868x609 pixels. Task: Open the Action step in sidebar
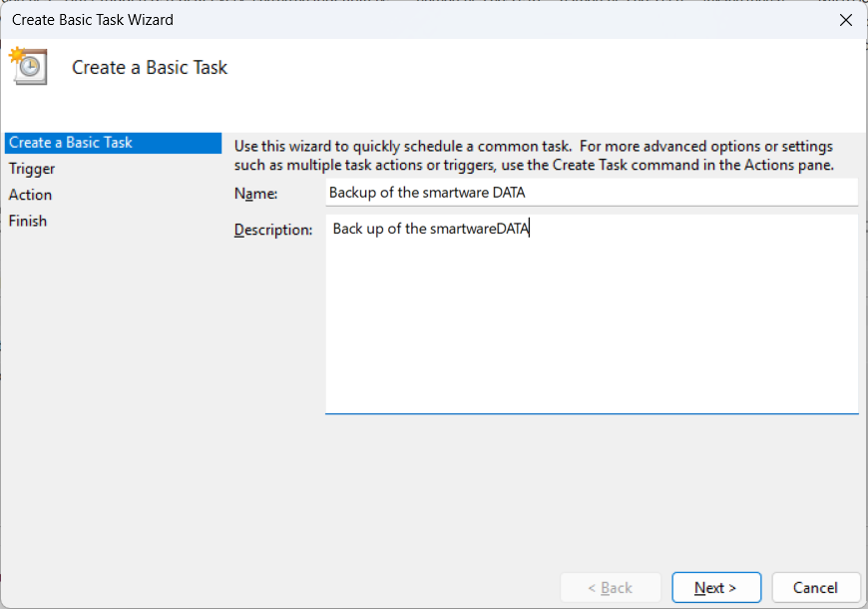[31, 195]
